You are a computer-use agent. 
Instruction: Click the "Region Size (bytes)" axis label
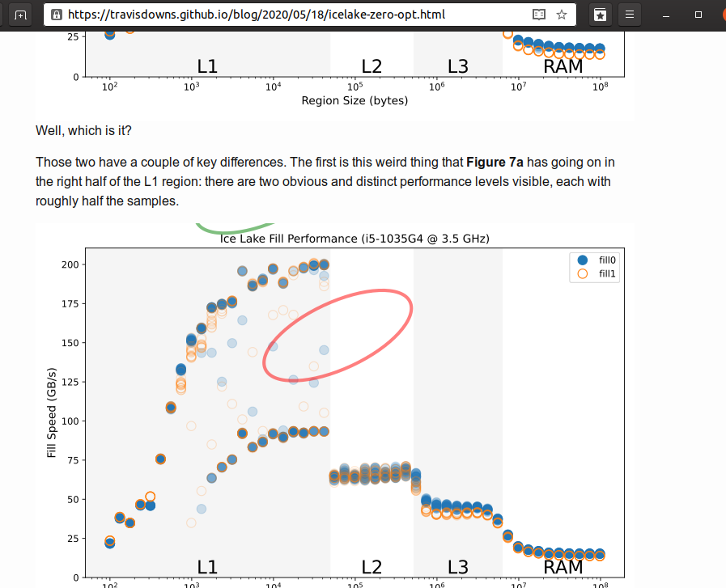tap(355, 100)
